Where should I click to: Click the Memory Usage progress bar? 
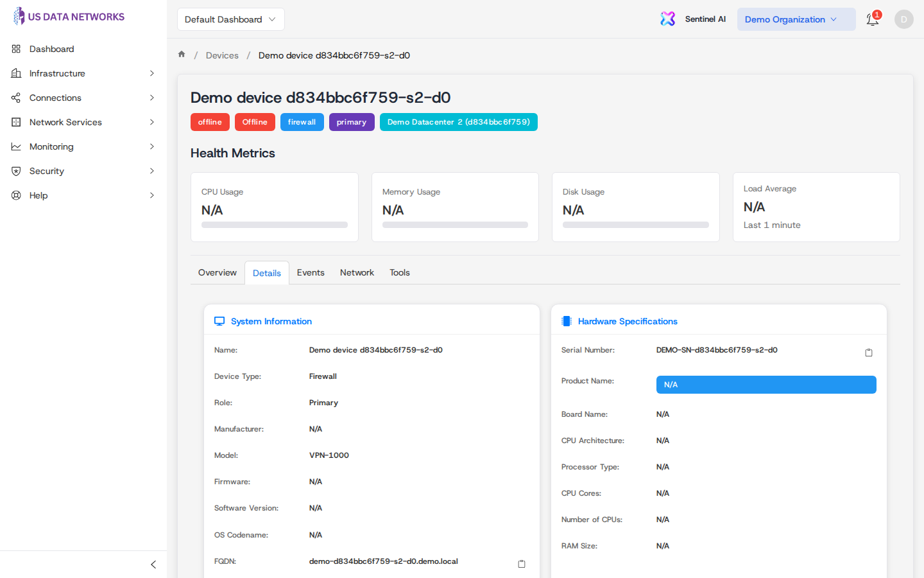455,225
